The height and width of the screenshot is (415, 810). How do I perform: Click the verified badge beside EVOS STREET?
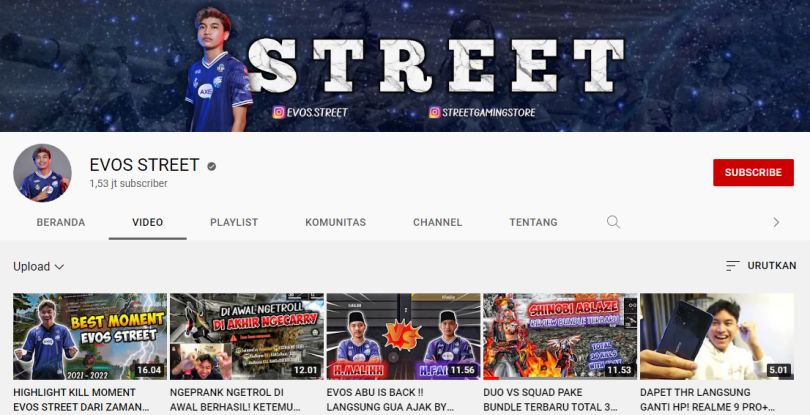point(212,166)
